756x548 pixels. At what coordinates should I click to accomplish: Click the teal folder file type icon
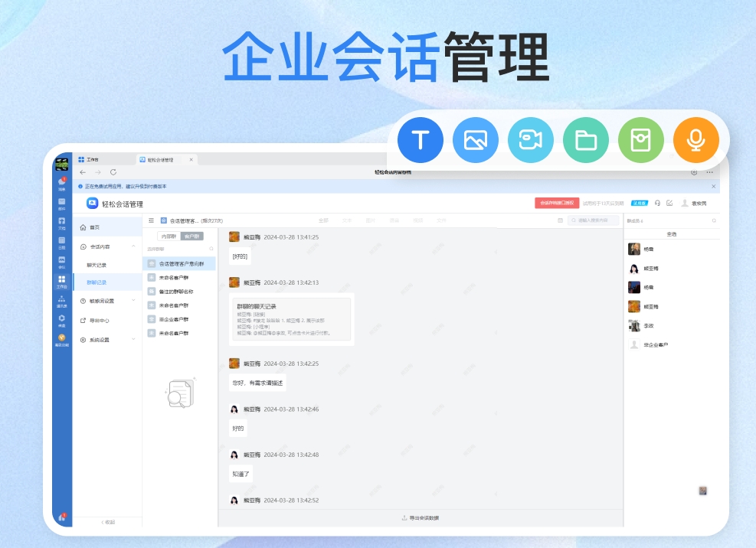tap(586, 140)
